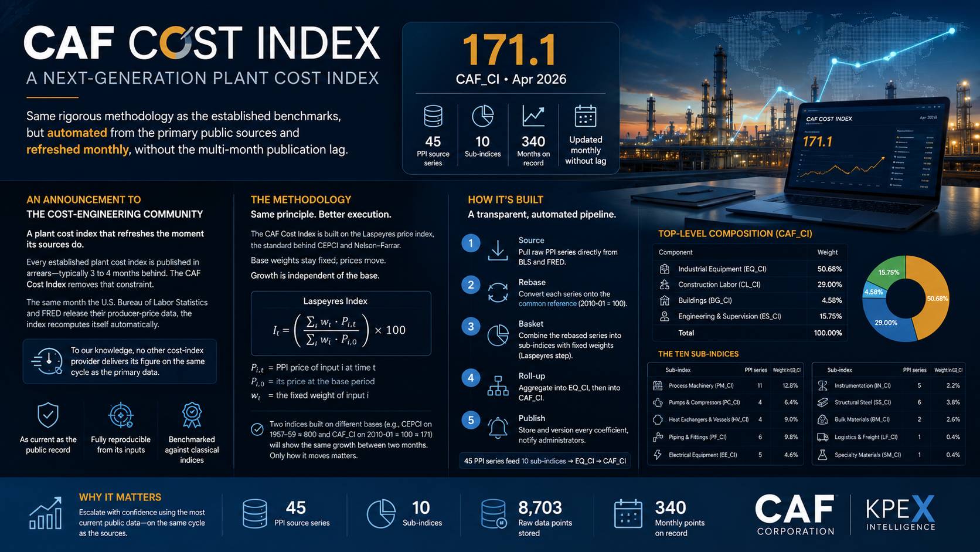
Task: Click the award ribbon icon above Benchmarked
Action: point(192,415)
